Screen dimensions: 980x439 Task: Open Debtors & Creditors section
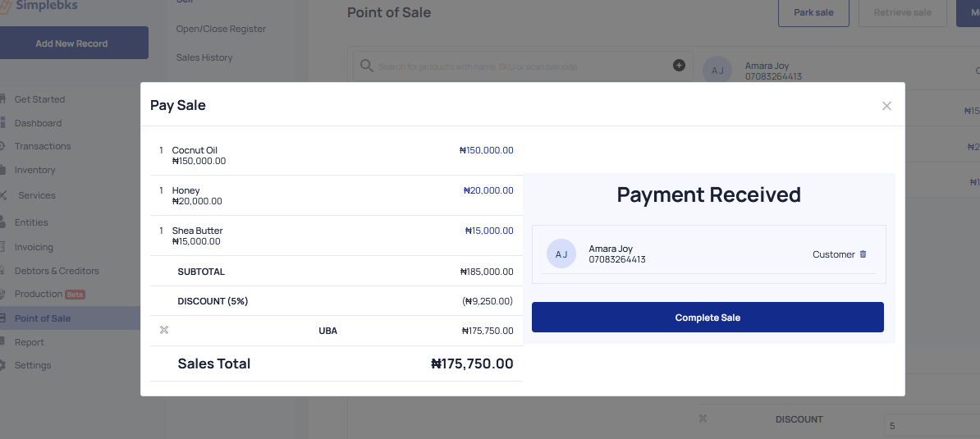click(57, 271)
